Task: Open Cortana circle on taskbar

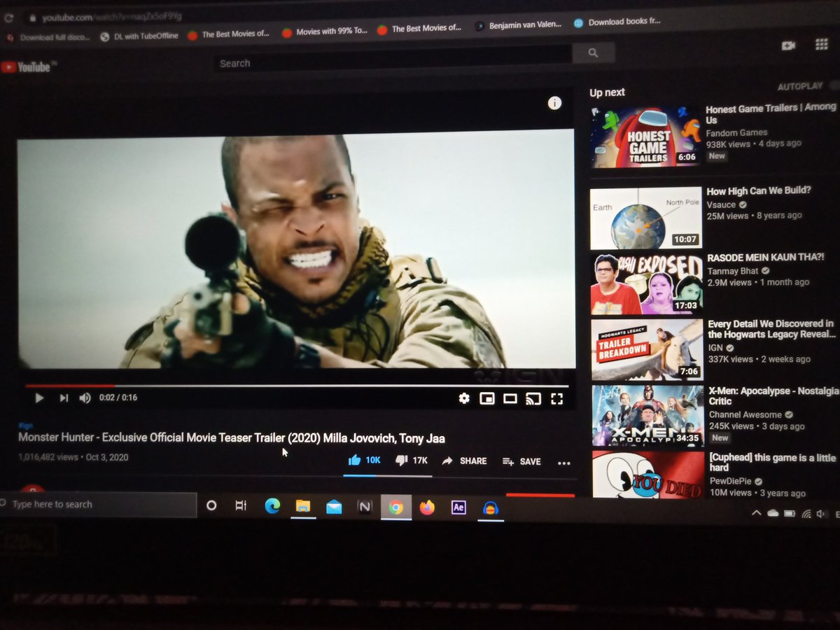Action: coord(212,505)
